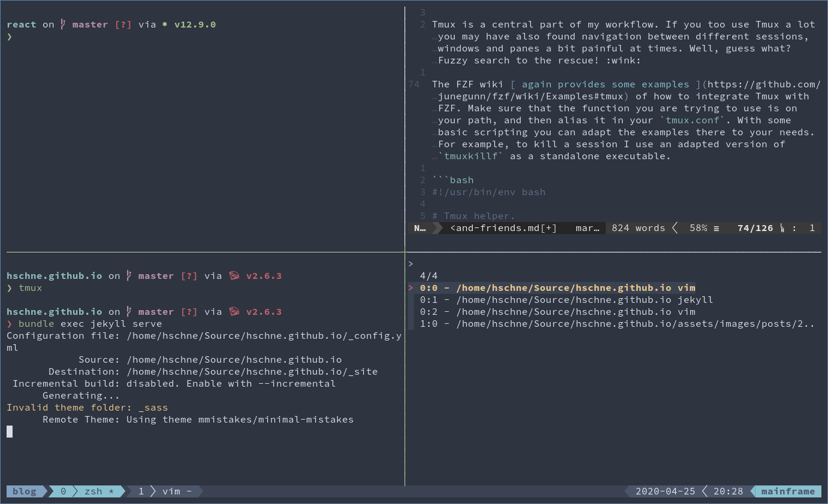Click the '# Tmux helper.' comment line
This screenshot has width=828, height=504.
pos(474,216)
